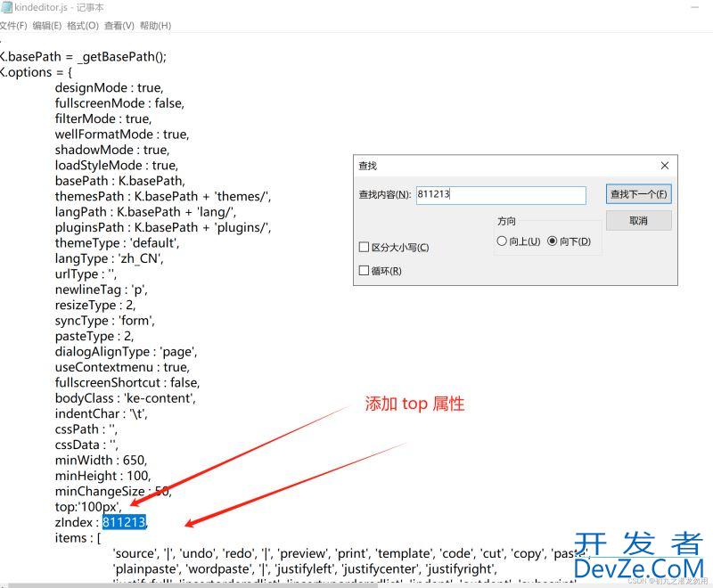This screenshot has width=713, height=588.
Task: Click the line dialogAlignType : 'page',
Action: (x=126, y=351)
